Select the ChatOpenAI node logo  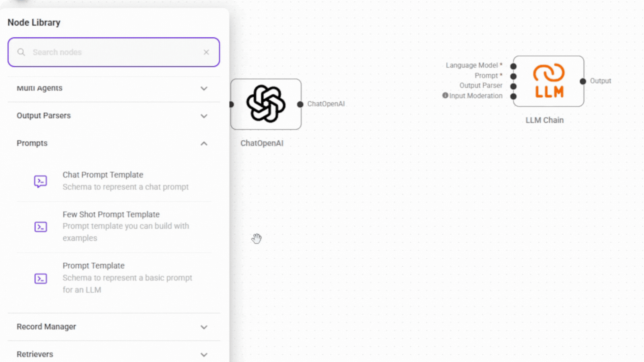point(266,104)
